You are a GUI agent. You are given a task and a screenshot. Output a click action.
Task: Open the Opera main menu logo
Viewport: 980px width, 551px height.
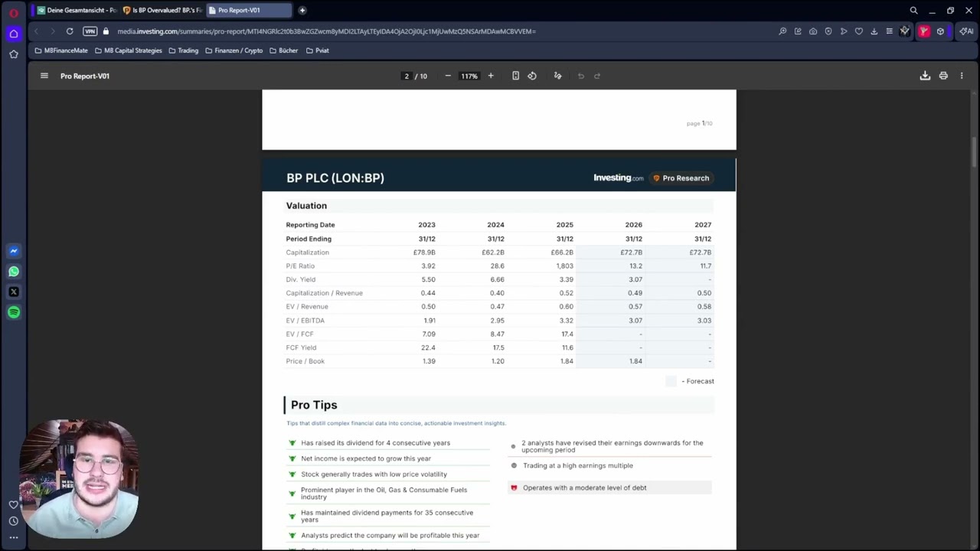[13, 12]
